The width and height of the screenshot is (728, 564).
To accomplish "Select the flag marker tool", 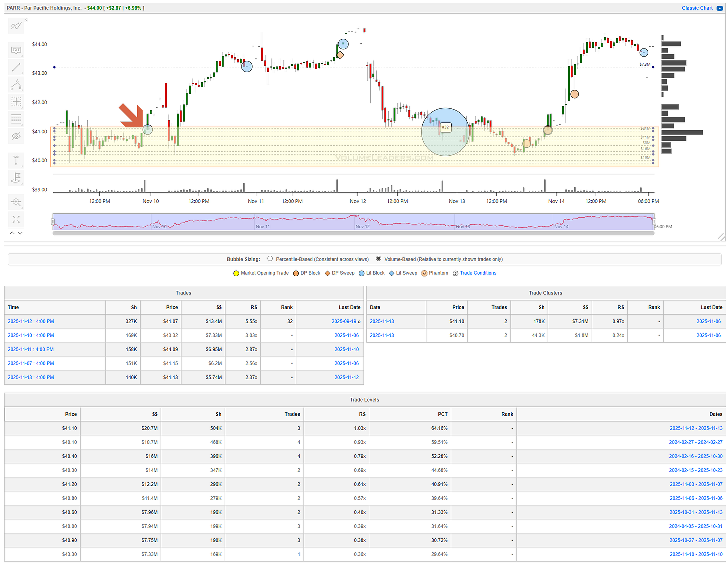I will 16,177.
